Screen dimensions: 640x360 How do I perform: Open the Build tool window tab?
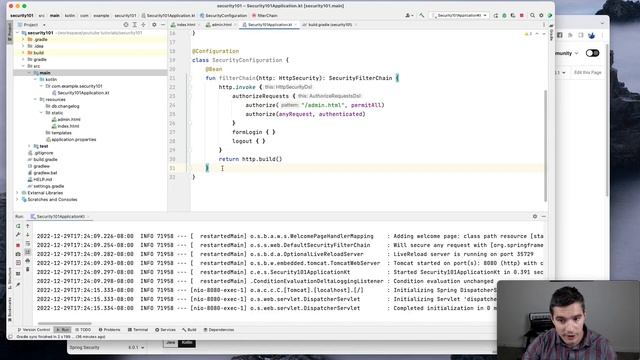(x=189, y=329)
